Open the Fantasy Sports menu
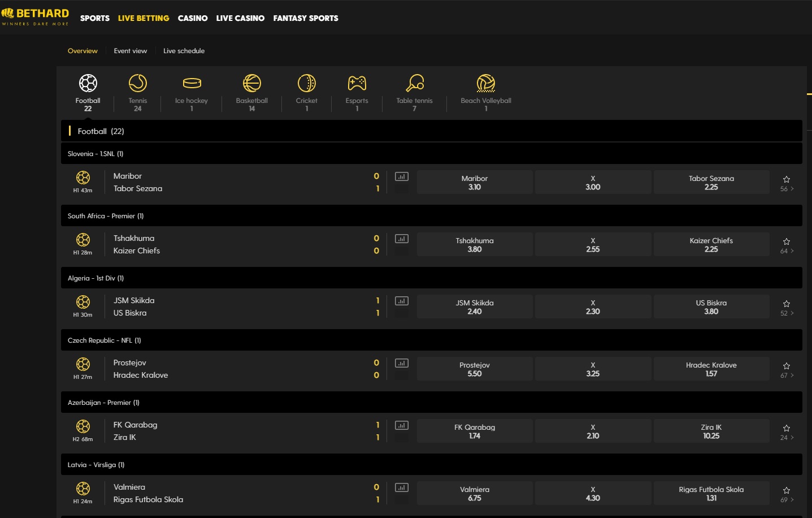The image size is (812, 518). coord(306,18)
